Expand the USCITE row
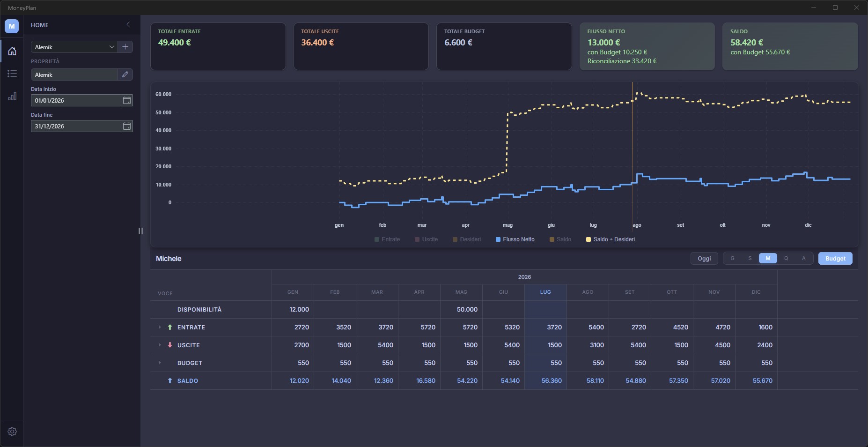The width and height of the screenshot is (868, 447). click(160, 345)
